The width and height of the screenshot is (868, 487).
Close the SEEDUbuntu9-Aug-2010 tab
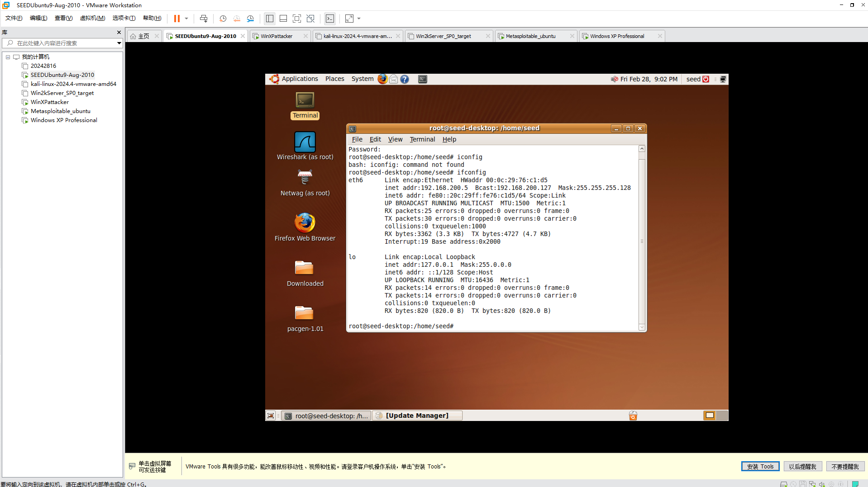[243, 36]
